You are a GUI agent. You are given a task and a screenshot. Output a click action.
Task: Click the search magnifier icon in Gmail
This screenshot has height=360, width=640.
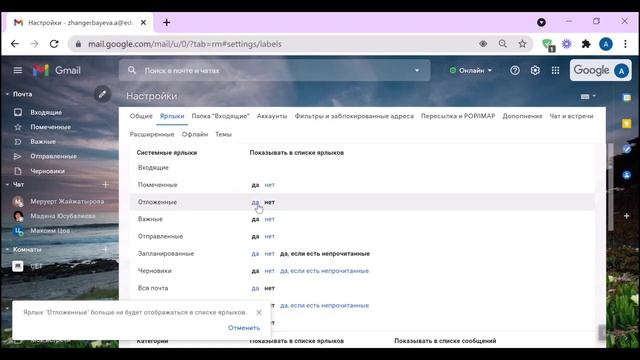tap(132, 70)
